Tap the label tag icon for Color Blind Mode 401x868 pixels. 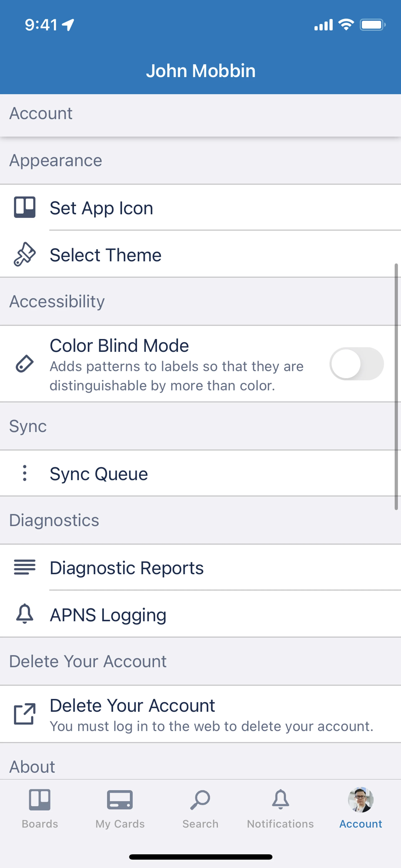[25, 364]
